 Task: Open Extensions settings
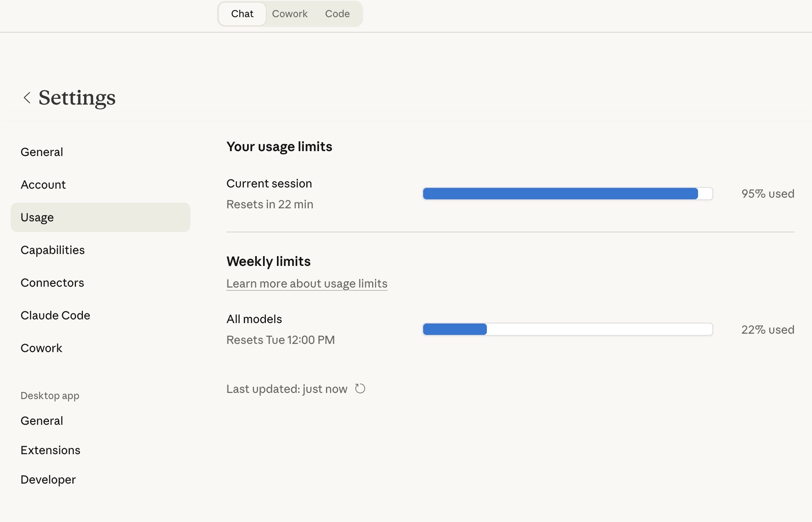(x=50, y=450)
